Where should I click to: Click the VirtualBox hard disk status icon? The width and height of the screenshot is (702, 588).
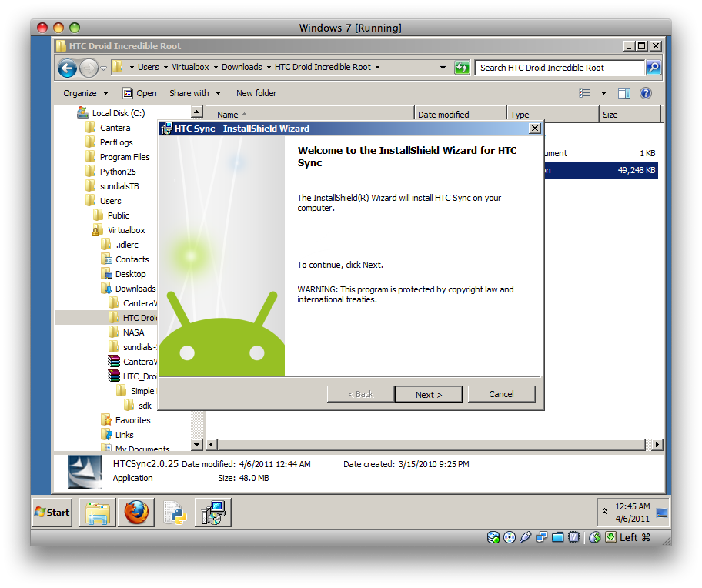(493, 537)
